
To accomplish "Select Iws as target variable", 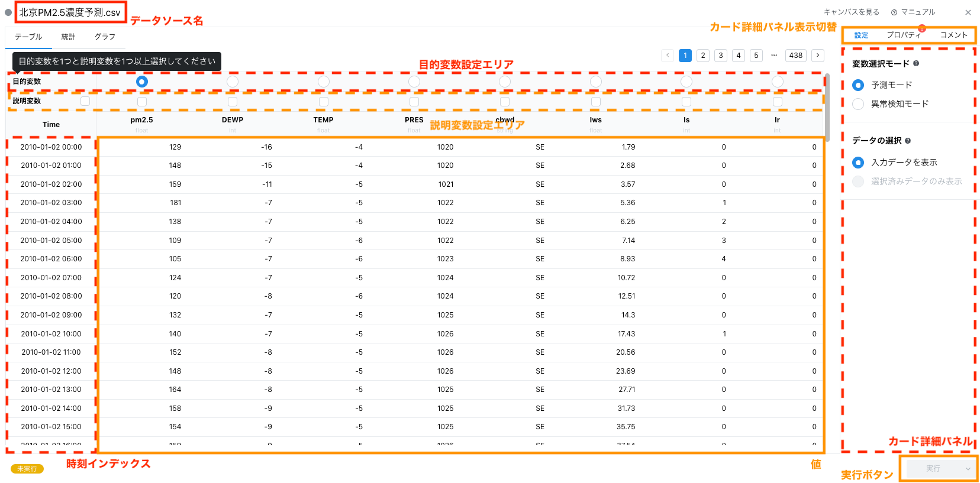I will (596, 82).
